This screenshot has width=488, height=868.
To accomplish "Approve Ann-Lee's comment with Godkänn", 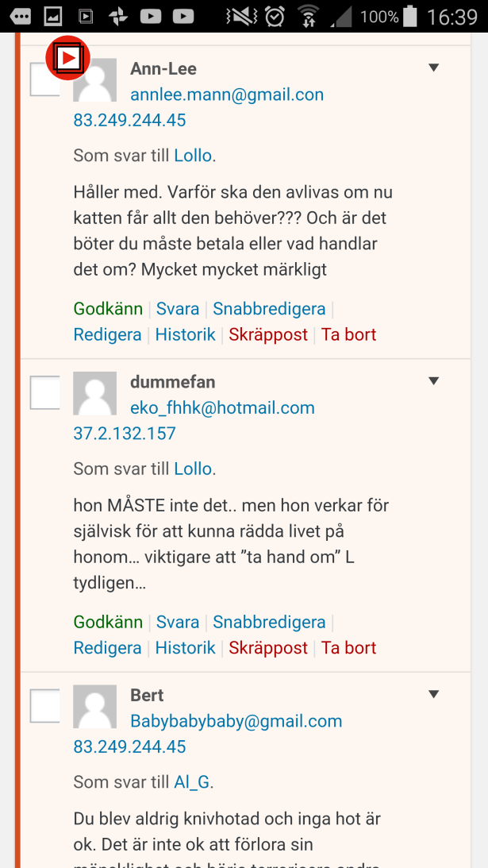I will tap(108, 309).
